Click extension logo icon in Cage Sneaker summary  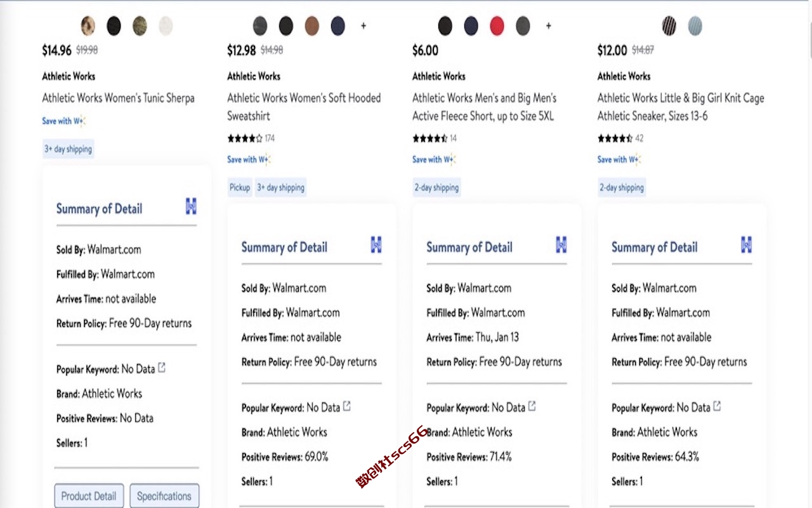click(x=746, y=244)
